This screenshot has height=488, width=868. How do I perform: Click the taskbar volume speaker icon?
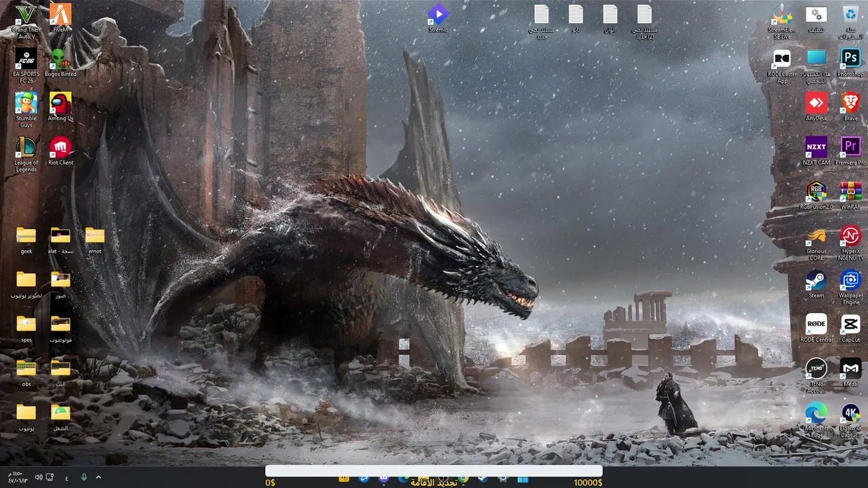click(39, 477)
